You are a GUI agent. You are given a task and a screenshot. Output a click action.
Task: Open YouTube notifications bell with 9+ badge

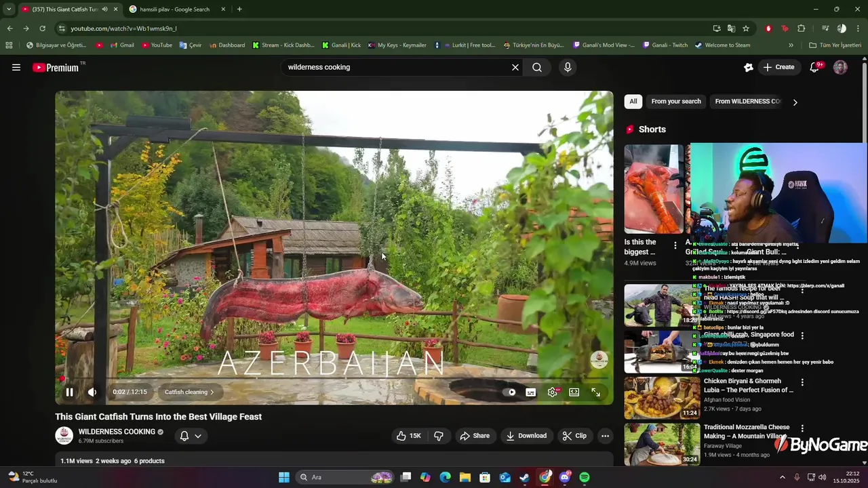[x=816, y=67]
